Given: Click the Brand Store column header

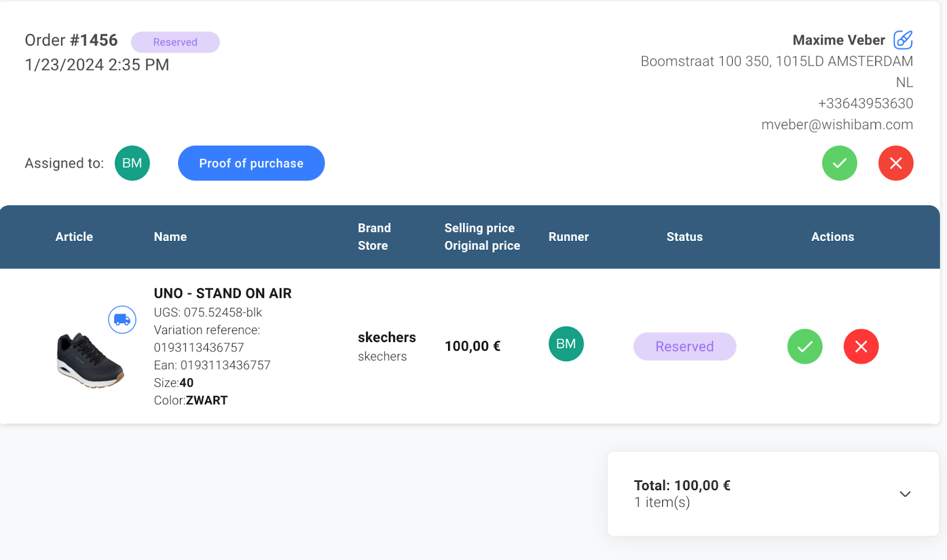Looking at the screenshot, I should [x=374, y=237].
